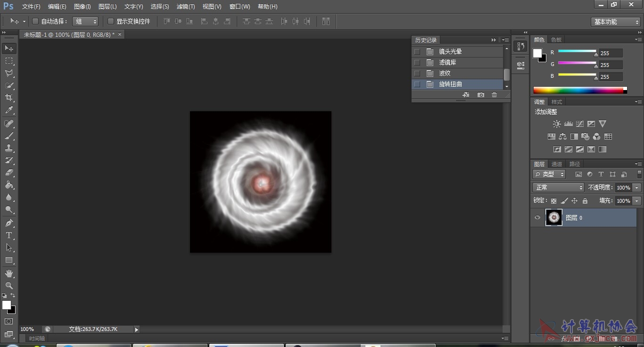Open the 基本功能 workspace dropdown
Viewport: 644px width, 347px height.
[x=616, y=22]
